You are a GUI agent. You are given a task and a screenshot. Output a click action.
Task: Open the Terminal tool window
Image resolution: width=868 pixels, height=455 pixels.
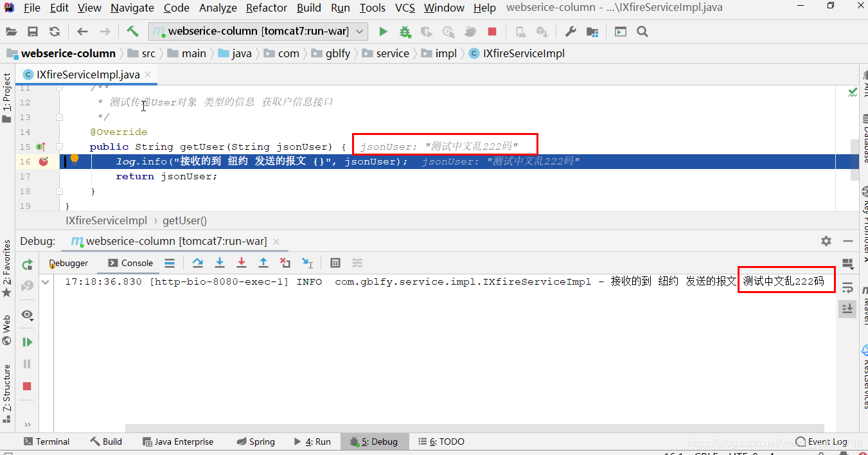[46, 442]
